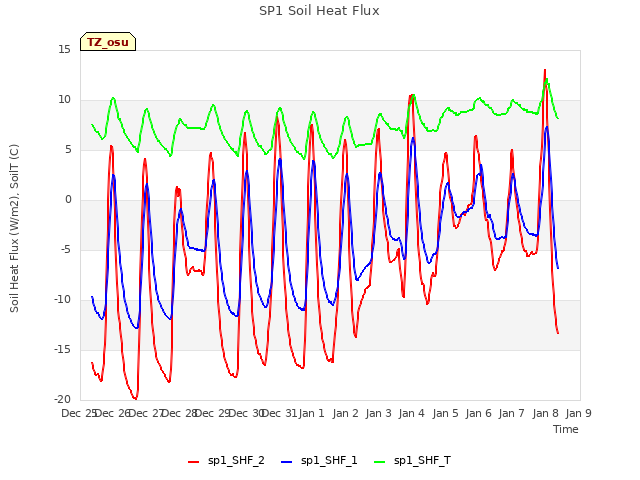The width and height of the screenshot is (640, 480).
Task: Click the Jan 7 x-axis tick label
Action: point(511,413)
